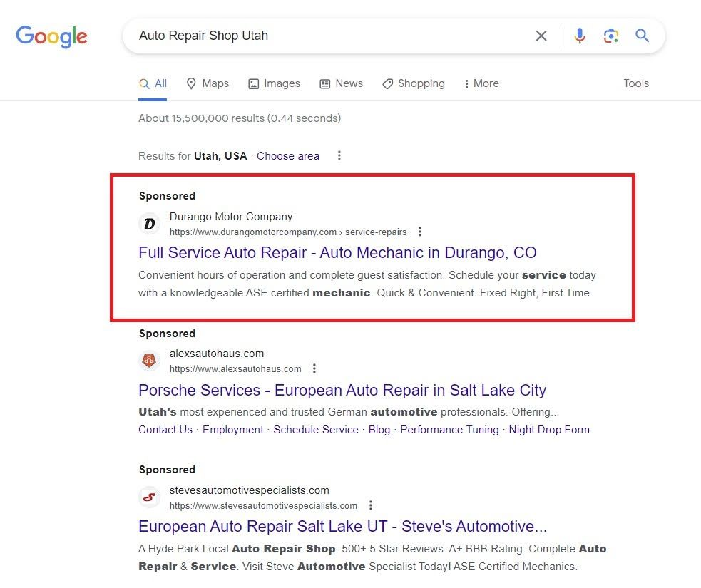Screen dimensions: 701x588
Task: Open Porsche Services European Auto Repair result
Action: tap(342, 390)
